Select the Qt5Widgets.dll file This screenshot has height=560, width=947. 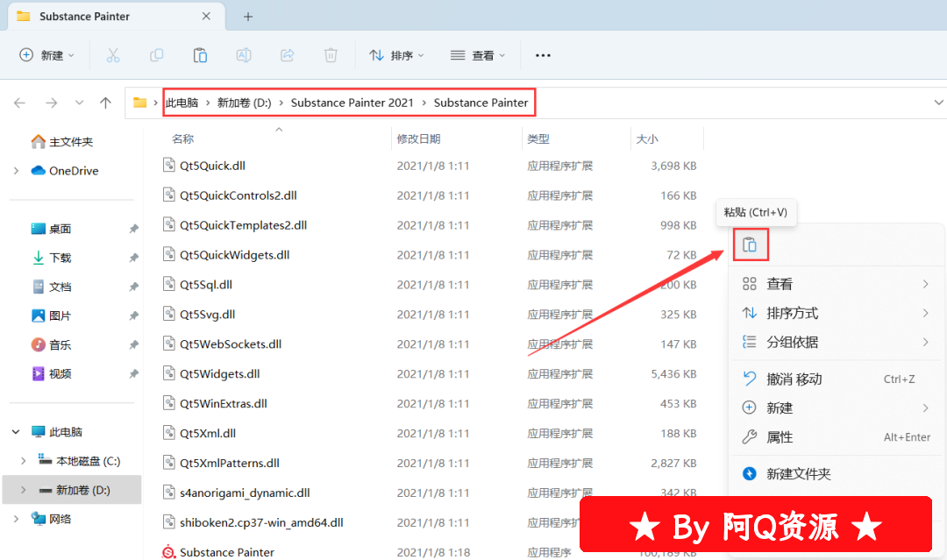220,374
